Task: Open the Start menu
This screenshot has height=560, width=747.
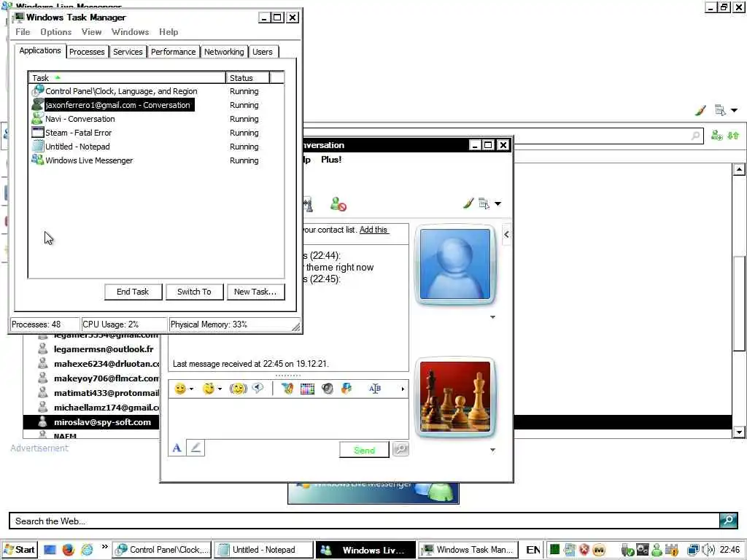Action: [19, 550]
